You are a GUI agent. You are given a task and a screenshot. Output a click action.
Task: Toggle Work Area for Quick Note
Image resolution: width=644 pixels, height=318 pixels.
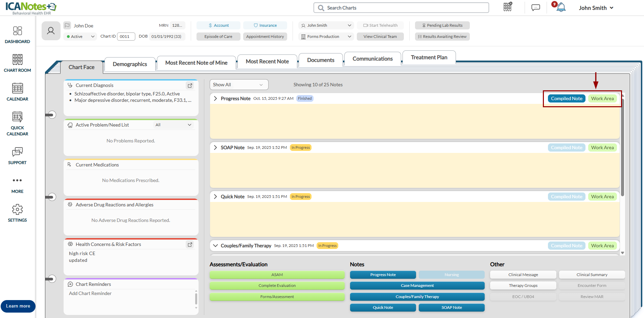(x=602, y=197)
